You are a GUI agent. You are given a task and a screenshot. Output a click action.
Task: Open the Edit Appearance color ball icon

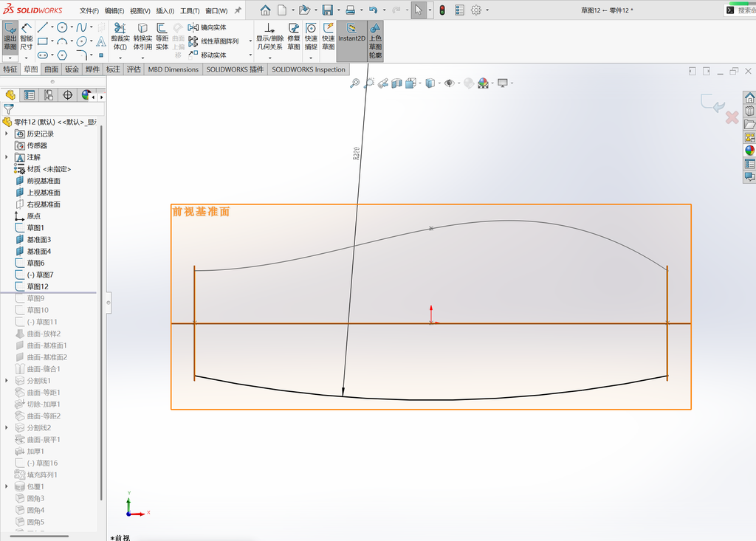[468, 83]
